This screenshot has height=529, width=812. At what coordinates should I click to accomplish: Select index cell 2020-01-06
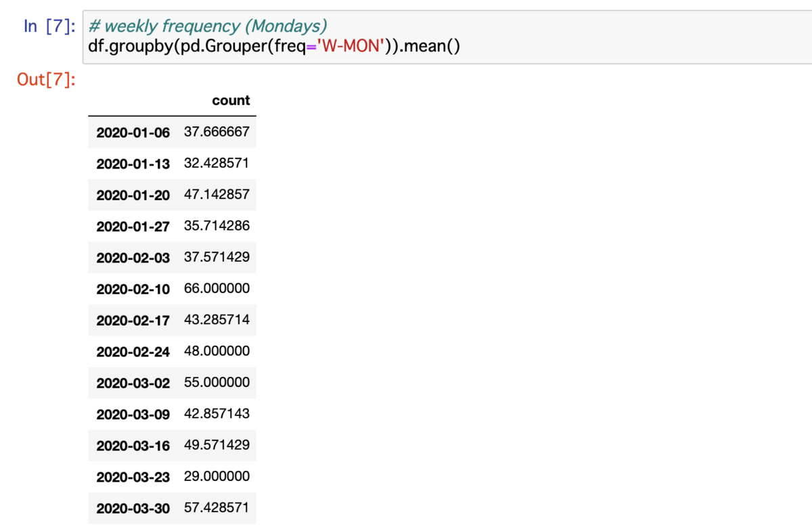coord(133,133)
